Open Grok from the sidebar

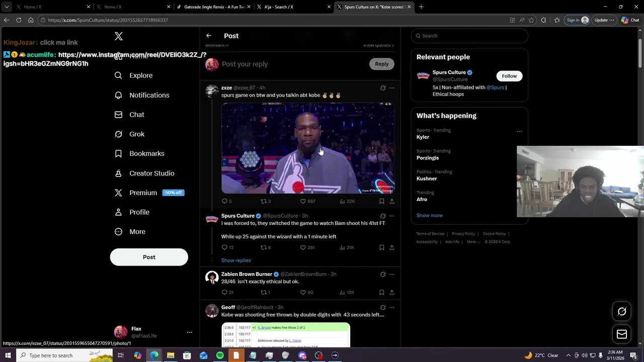(x=130, y=134)
